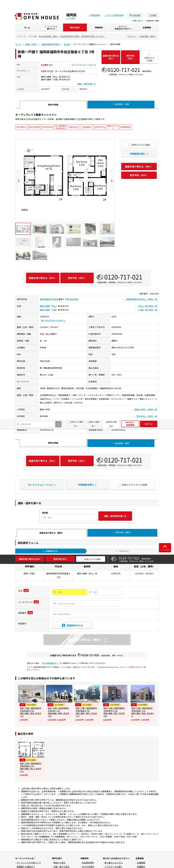This screenshot has height=868, width=174.
Task: Toggle お気に入りリストに追加 checkbox button
Action: point(133,484)
